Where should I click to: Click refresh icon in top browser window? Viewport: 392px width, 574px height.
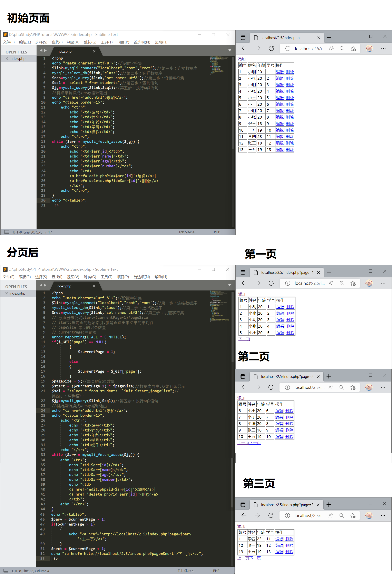coord(271,48)
